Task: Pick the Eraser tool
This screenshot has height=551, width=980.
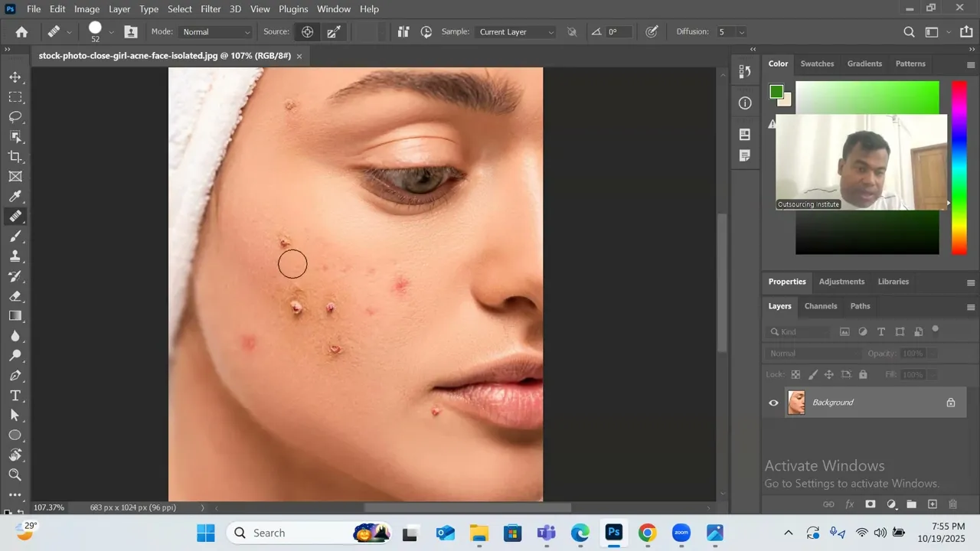Action: (x=15, y=296)
